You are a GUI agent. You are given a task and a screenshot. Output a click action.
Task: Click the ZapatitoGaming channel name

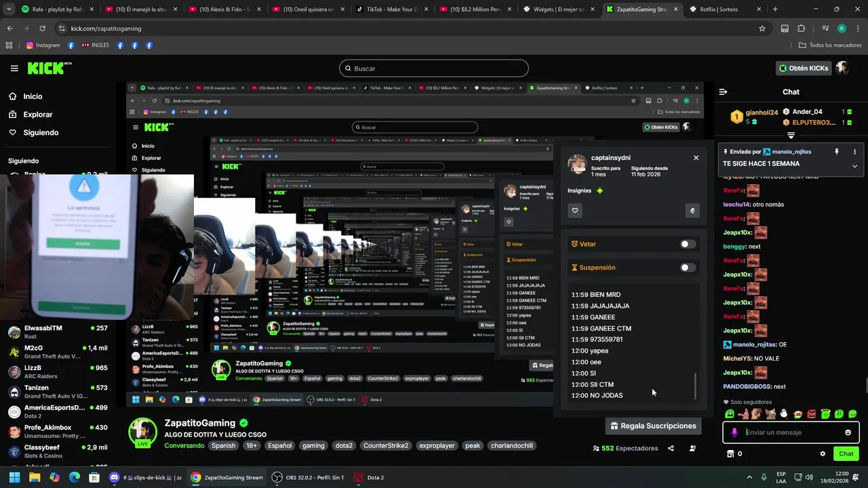point(200,423)
